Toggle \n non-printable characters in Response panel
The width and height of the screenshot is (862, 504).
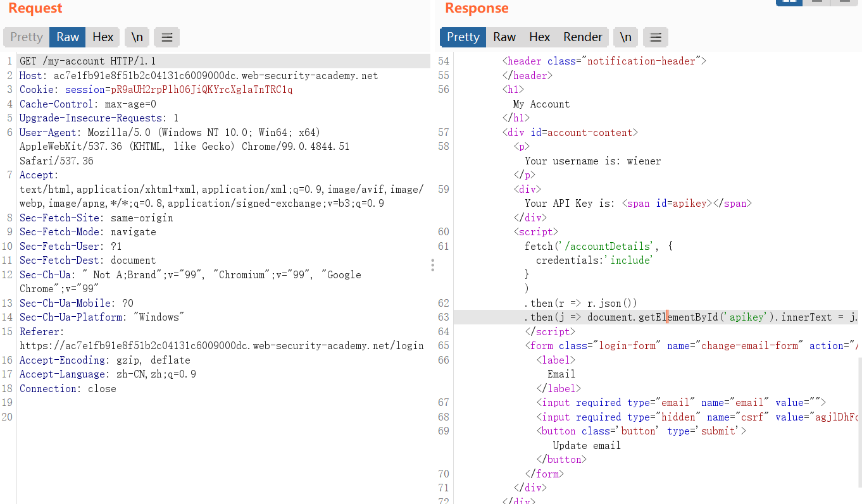626,37
